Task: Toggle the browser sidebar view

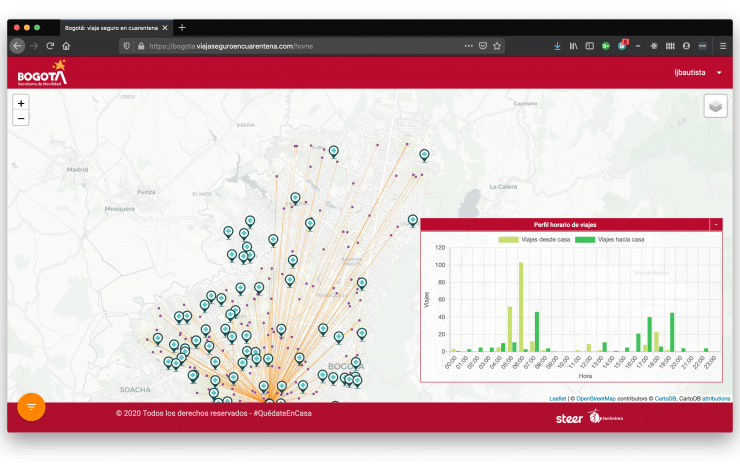Action: 589,46
